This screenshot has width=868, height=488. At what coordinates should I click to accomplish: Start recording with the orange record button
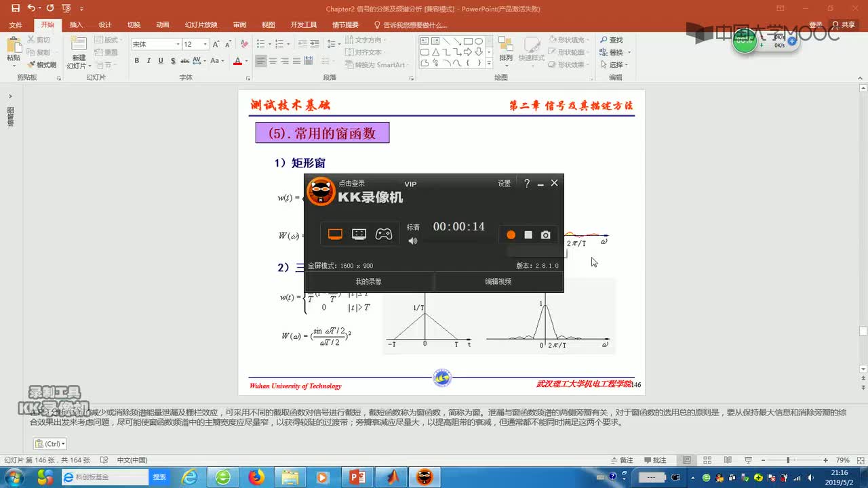point(511,235)
